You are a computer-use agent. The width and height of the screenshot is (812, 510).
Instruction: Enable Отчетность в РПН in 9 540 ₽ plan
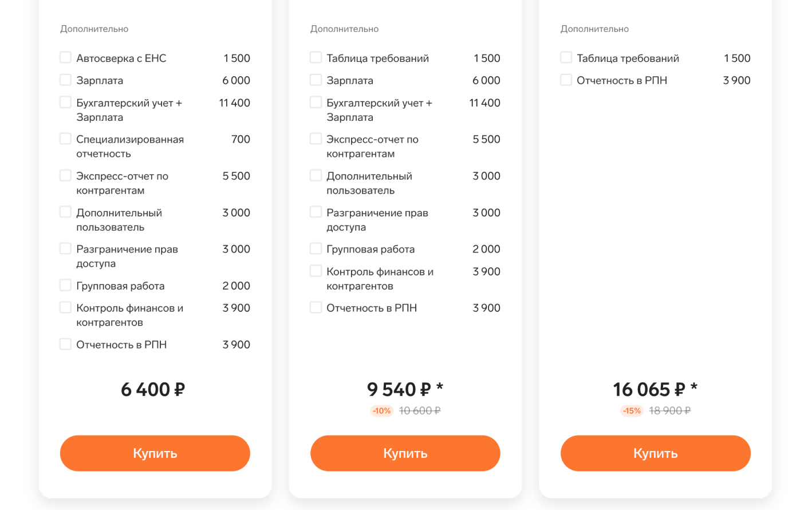316,307
